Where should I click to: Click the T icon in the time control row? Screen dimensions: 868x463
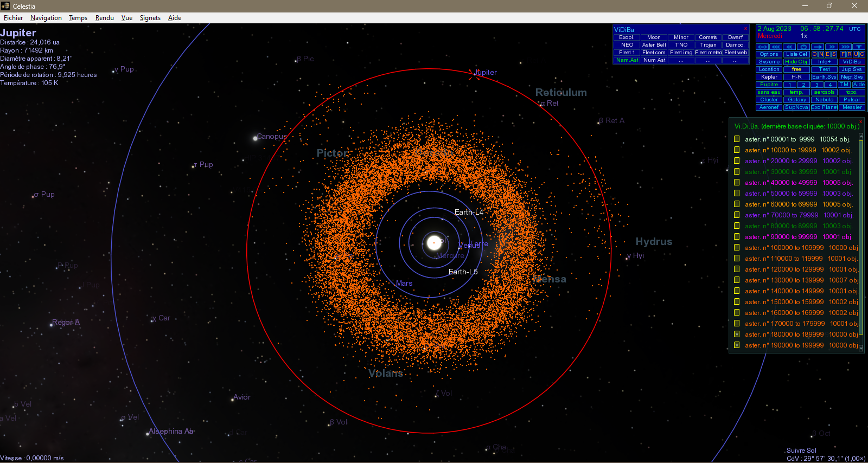click(x=859, y=47)
